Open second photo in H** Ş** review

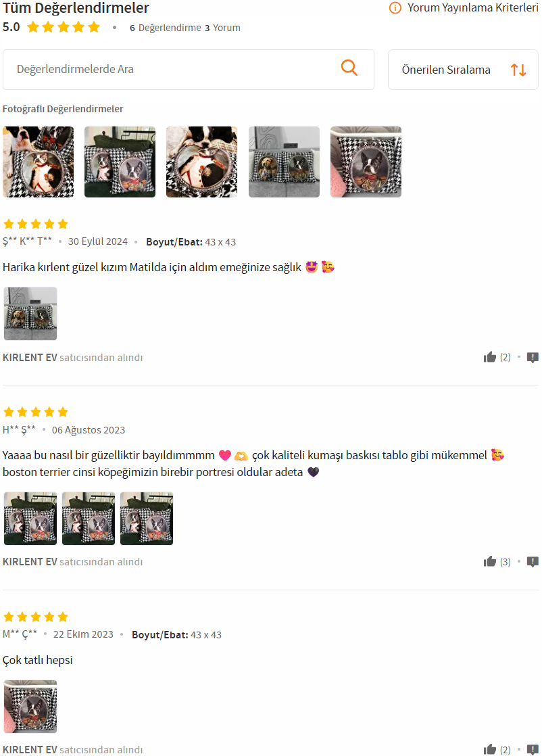coord(89,518)
